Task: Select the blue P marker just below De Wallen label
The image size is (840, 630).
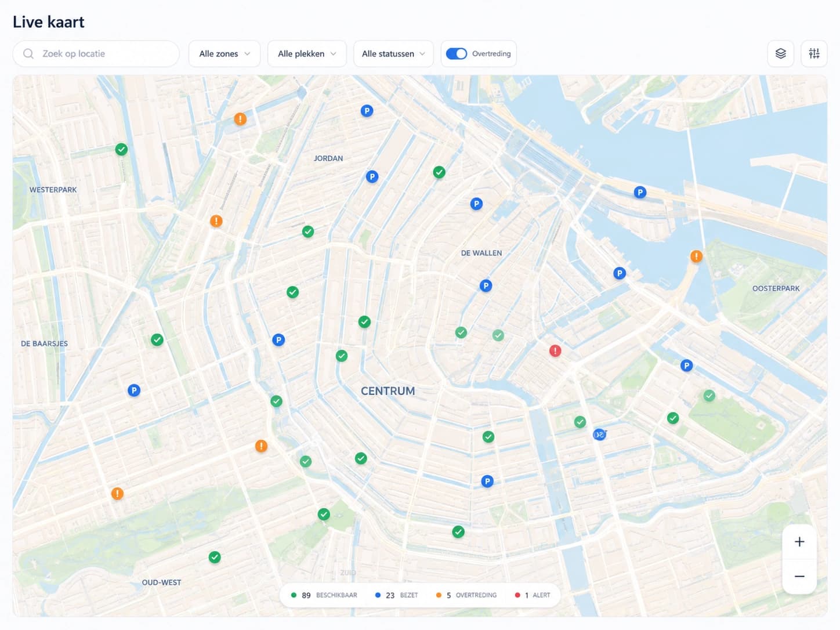Action: pos(486,285)
